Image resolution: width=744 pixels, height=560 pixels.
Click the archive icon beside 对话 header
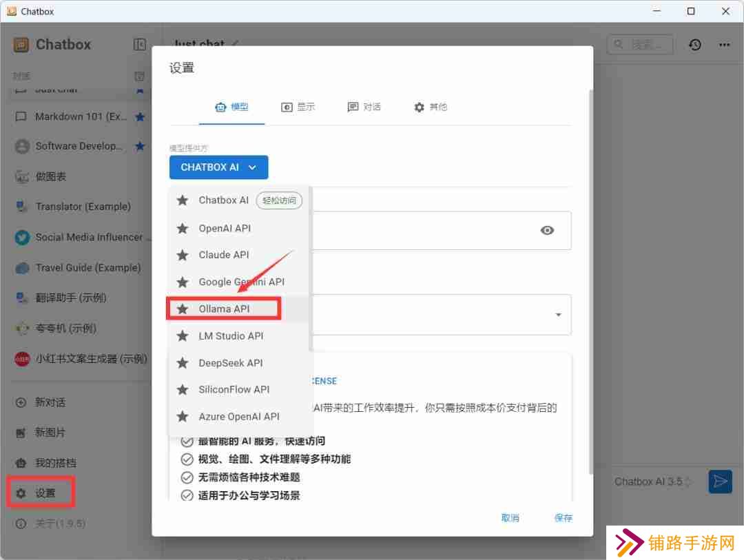pos(139,76)
